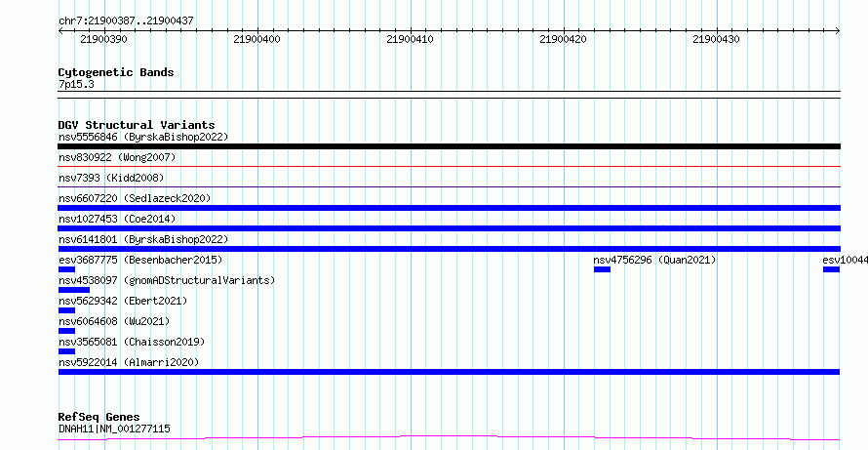Click the chr7:21900387..21900437 region label
The height and width of the screenshot is (450, 868).
click(x=126, y=20)
